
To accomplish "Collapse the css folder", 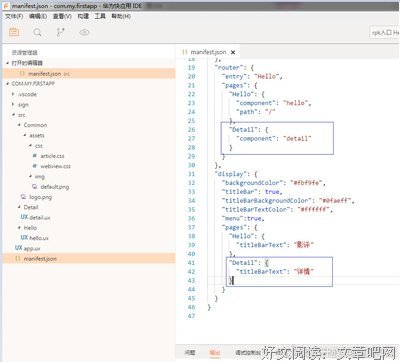I will coord(39,146).
